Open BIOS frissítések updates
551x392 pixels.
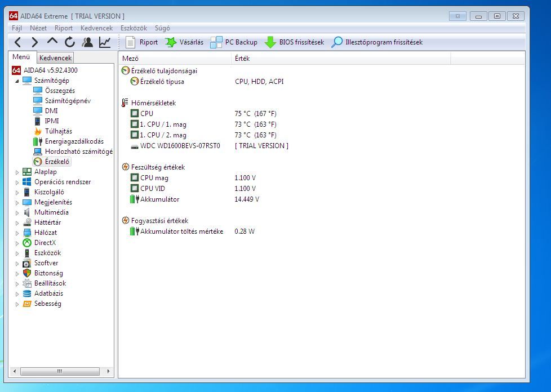294,42
